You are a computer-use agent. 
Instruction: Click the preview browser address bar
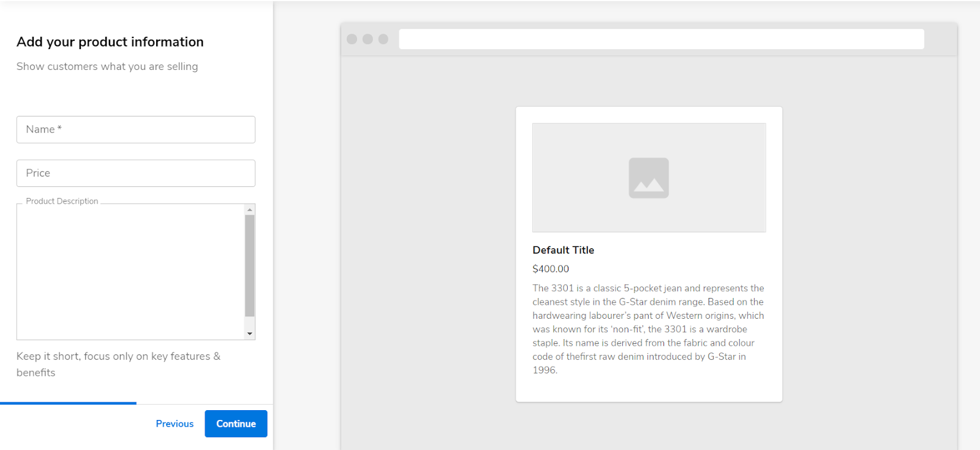[661, 39]
